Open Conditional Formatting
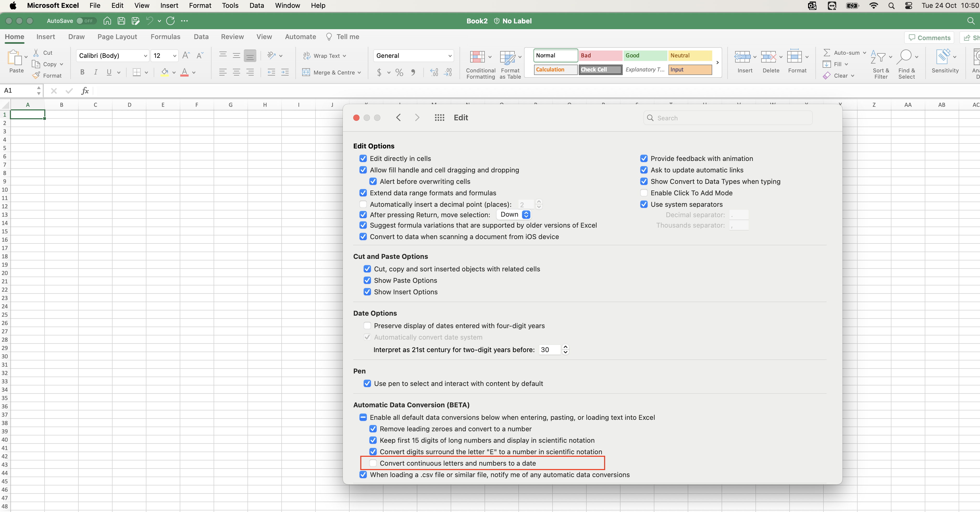980x512 pixels. (x=480, y=65)
